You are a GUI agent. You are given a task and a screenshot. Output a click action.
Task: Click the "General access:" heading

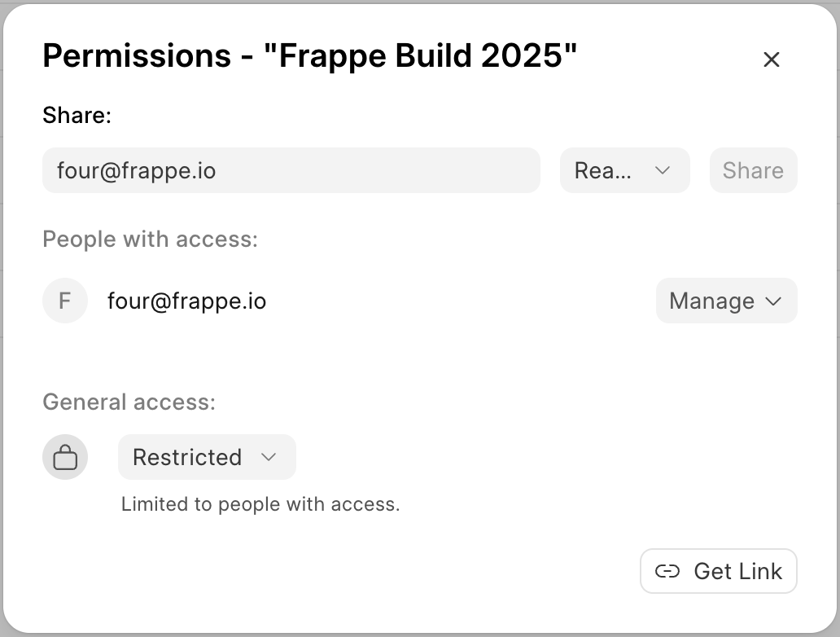tap(129, 402)
